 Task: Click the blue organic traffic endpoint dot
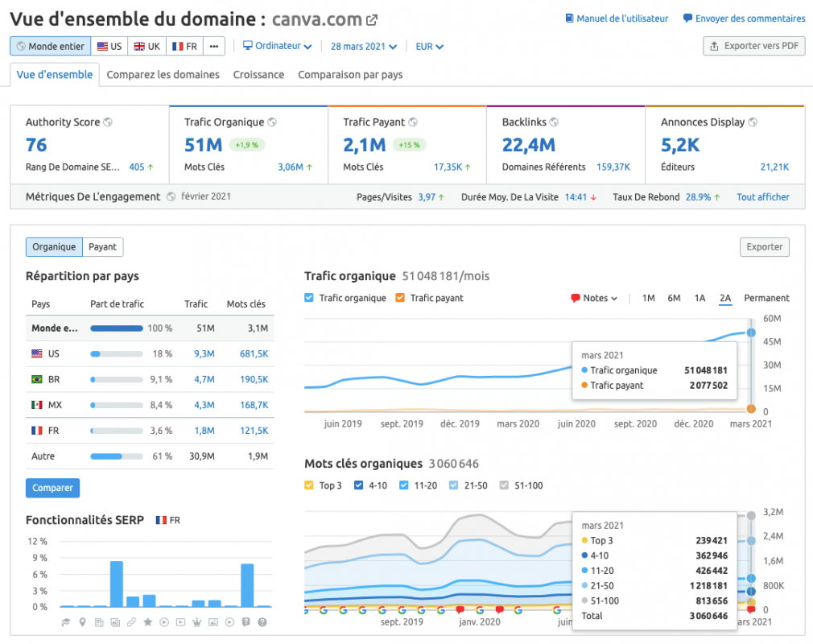coord(751,332)
